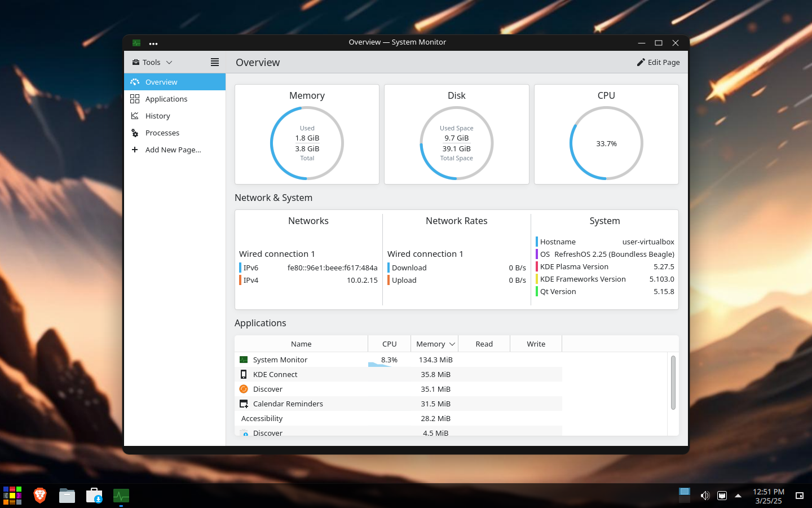The image size is (812, 508).
Task: Click the KDE Connect phone icon in table
Action: pos(244,374)
